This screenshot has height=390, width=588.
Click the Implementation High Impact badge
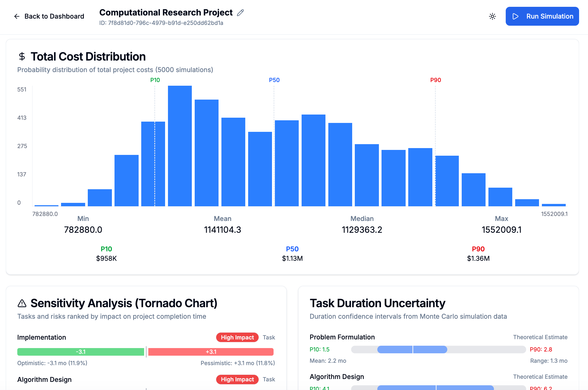click(x=237, y=337)
